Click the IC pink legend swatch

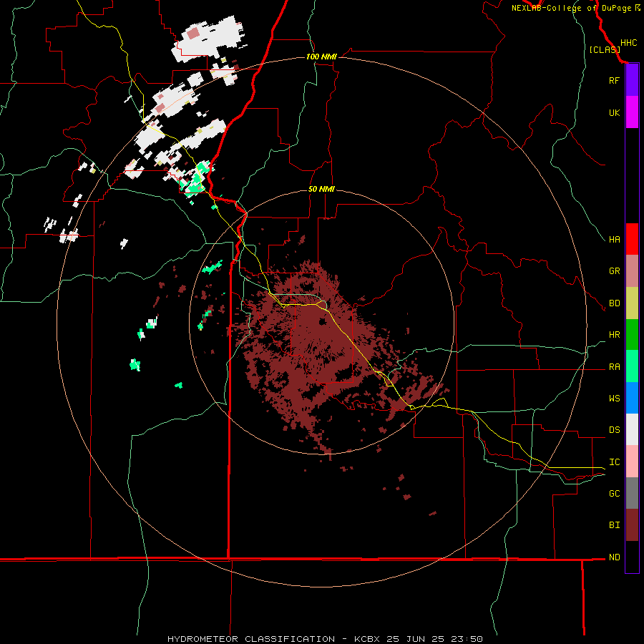632,462
